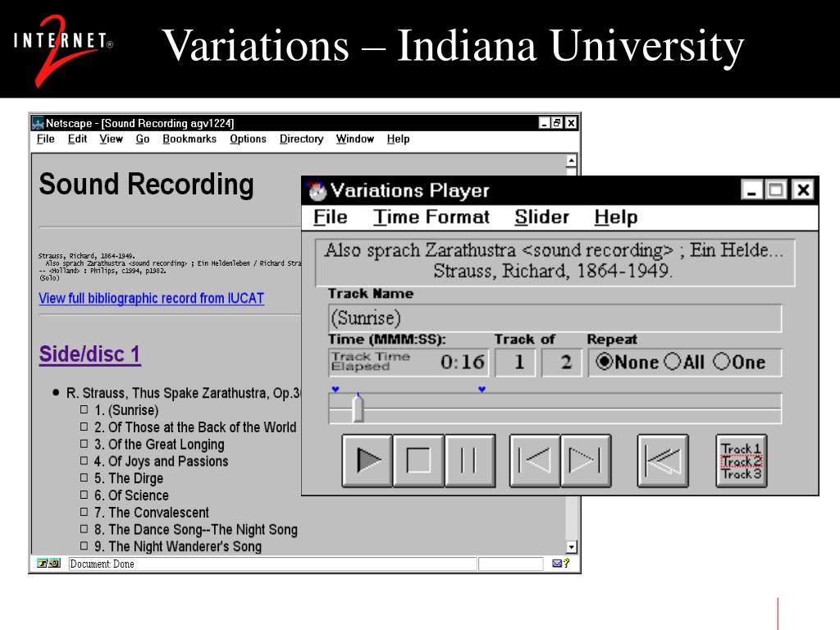
Task: Click the left blue heart marker above slider
Action: pos(336,390)
